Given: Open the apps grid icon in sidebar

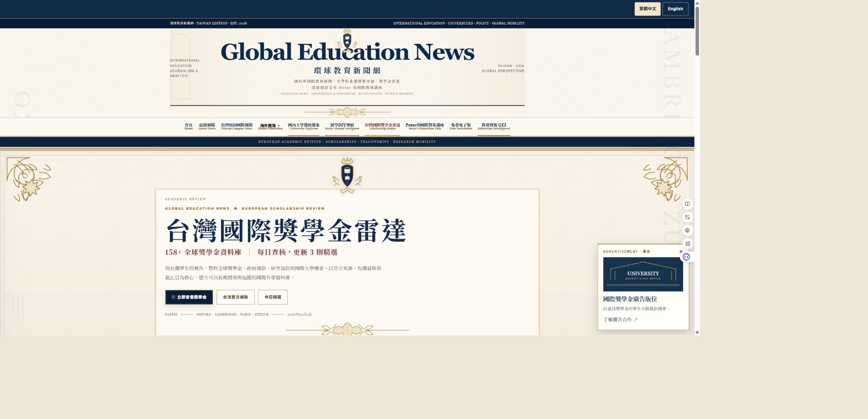Looking at the screenshot, I should click(x=687, y=244).
